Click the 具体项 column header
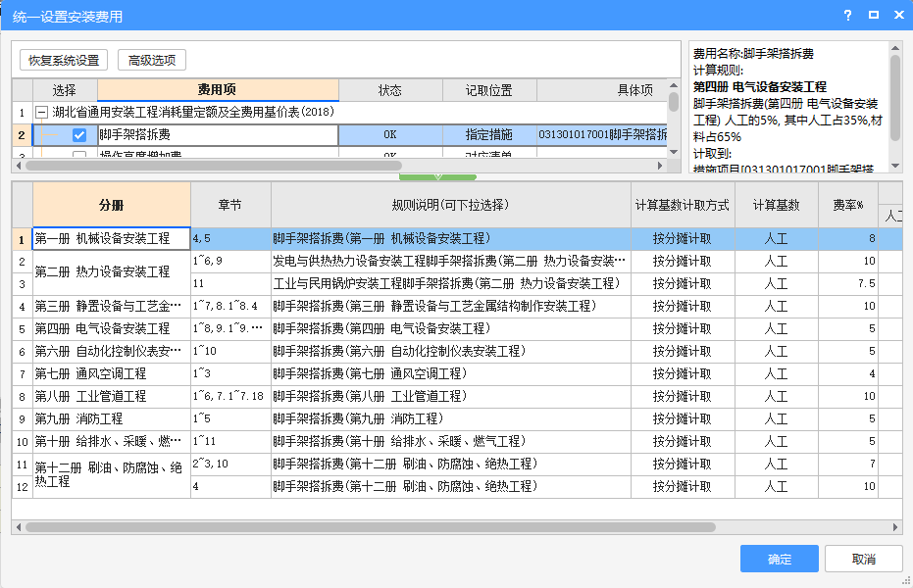The height and width of the screenshot is (588, 913). coord(601,90)
